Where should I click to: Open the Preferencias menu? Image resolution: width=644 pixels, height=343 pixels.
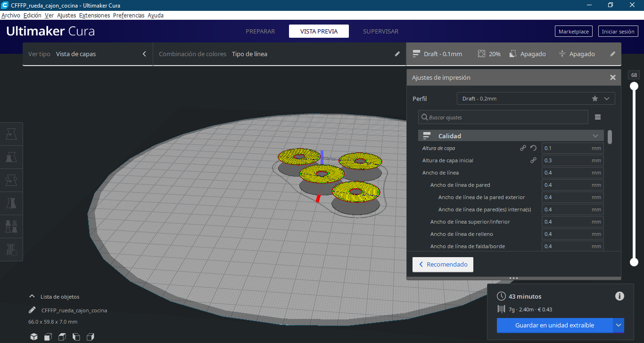point(129,15)
